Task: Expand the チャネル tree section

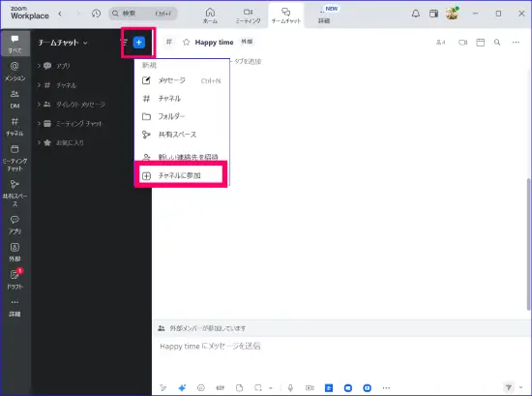Action: click(x=39, y=85)
